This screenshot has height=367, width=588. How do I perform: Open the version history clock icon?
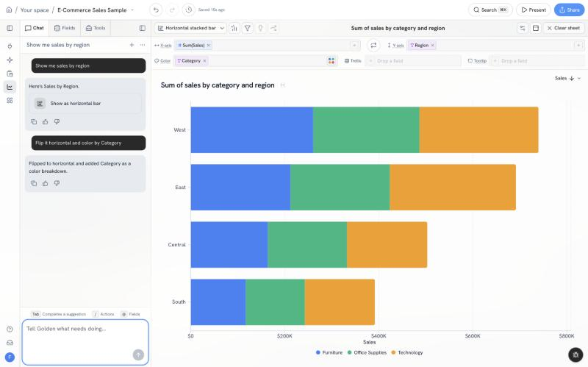[x=189, y=10]
